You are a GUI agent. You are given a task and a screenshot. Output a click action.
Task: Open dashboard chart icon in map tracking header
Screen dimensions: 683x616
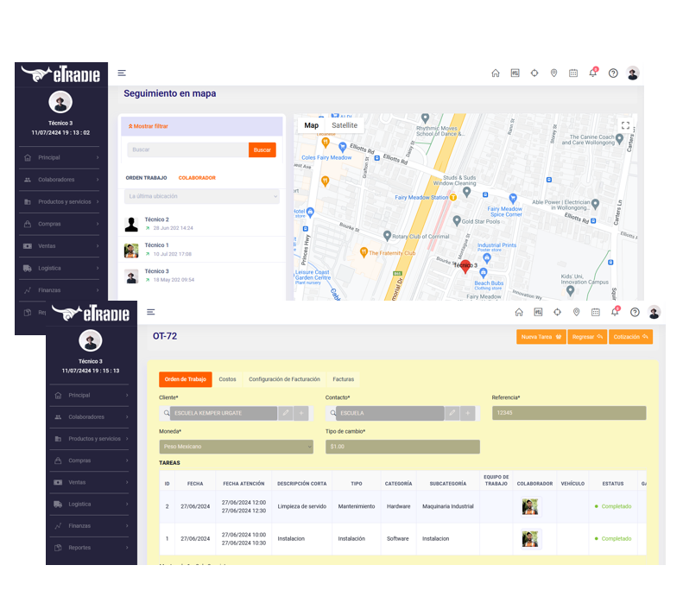click(x=515, y=73)
